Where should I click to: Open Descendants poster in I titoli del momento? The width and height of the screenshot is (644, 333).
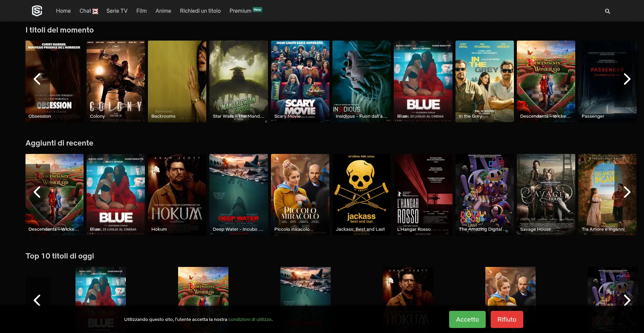[x=546, y=81]
